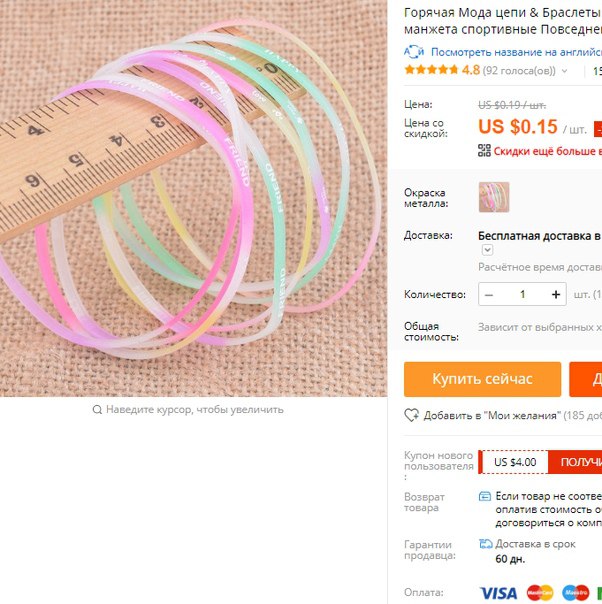Click the ПОЛУЧИТЬ coupon button
Image resolution: width=602 pixels, height=604 pixels.
575,462
